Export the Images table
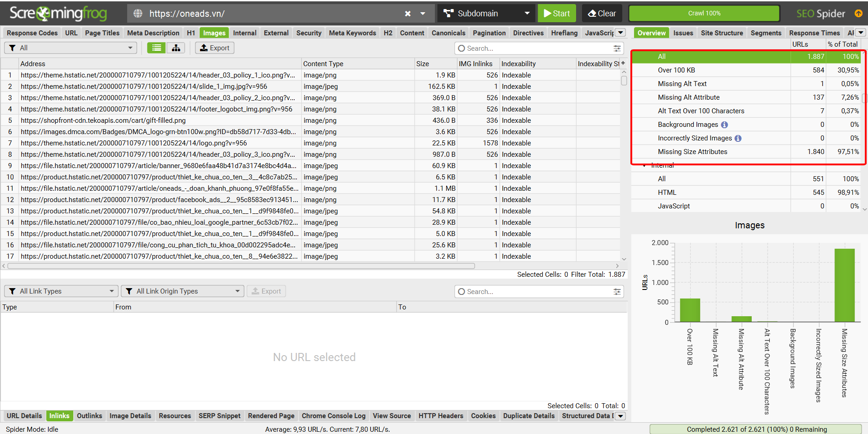 point(215,48)
